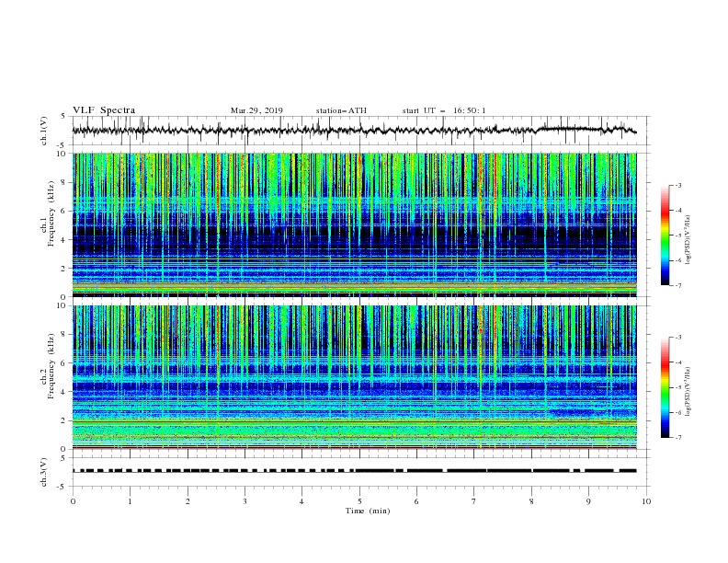This screenshot has width=728, height=563.
Task: Click the "ch.1(V)" axis label
Action: (x=44, y=131)
